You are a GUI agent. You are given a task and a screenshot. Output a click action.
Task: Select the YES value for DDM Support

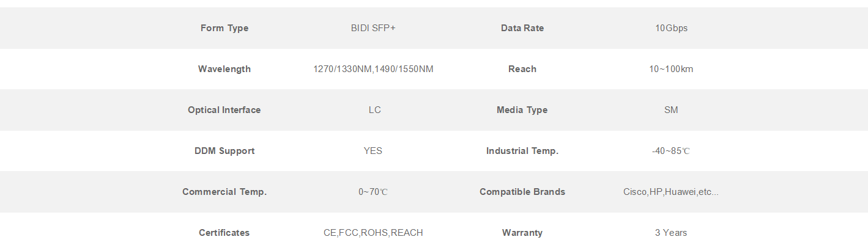[373, 151]
